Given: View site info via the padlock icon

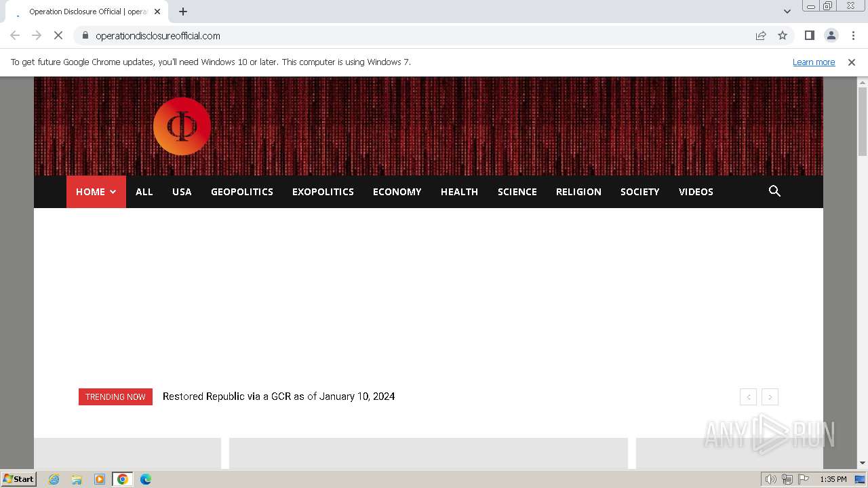Looking at the screenshot, I should pyautogui.click(x=85, y=36).
